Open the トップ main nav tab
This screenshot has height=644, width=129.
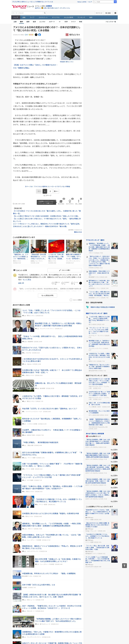coord(16,17)
